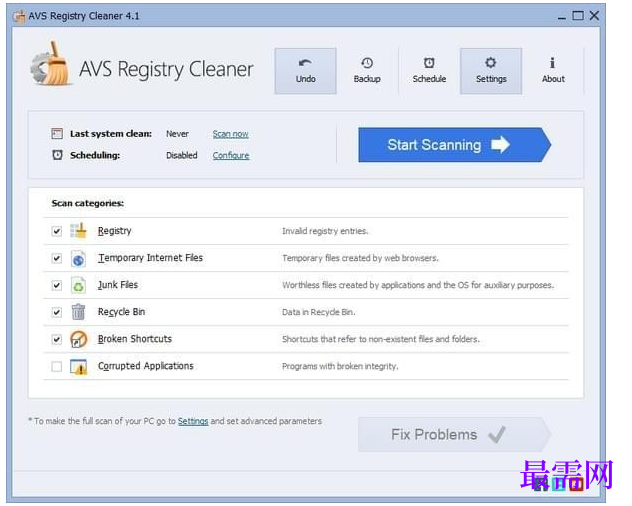Enable the Corrupted Applications checkbox
Image resolution: width=632 pixels, height=506 pixels.
click(x=57, y=366)
